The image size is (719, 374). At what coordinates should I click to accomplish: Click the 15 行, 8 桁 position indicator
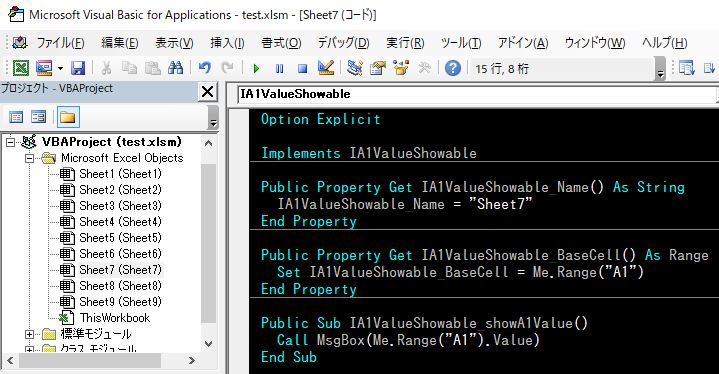(503, 69)
